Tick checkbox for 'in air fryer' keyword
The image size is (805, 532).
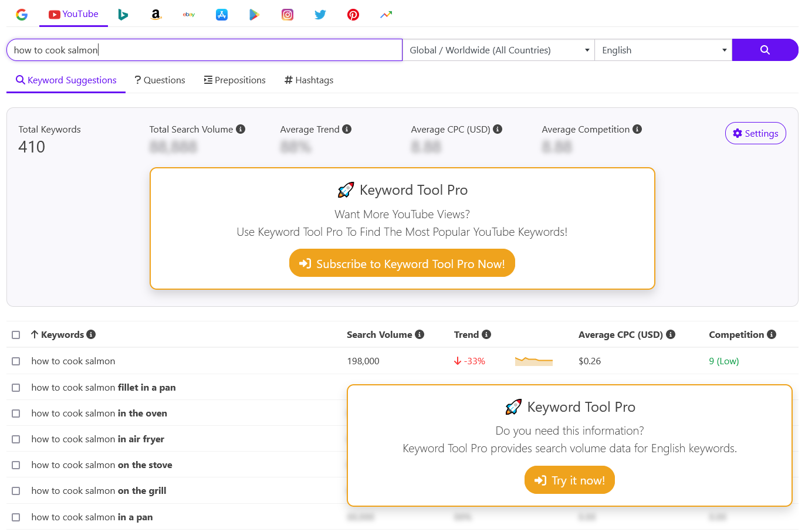(16, 439)
